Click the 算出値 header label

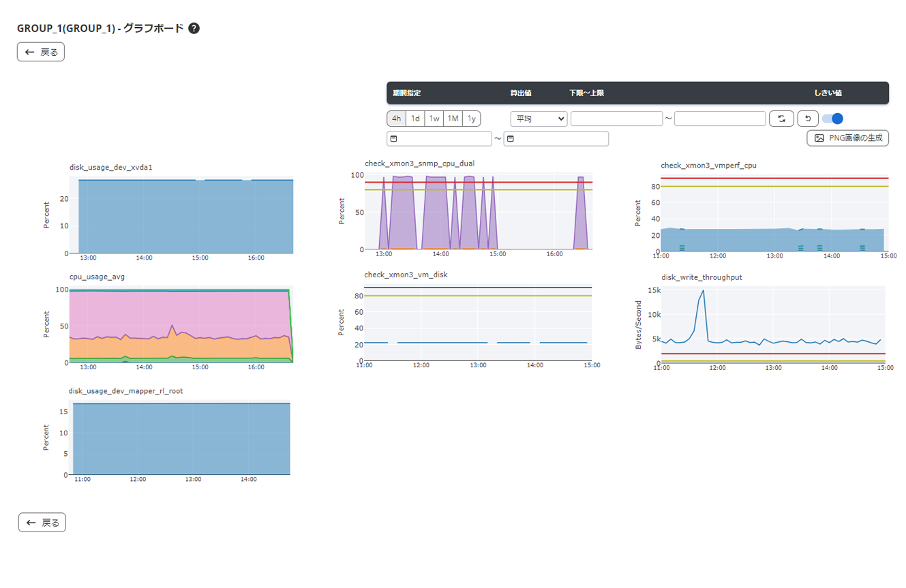(x=521, y=93)
